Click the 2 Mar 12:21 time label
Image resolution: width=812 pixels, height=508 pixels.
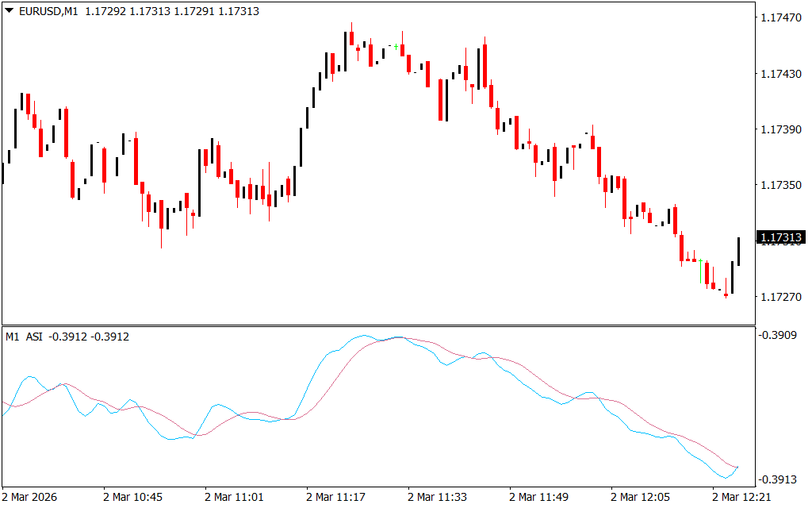[741, 497]
